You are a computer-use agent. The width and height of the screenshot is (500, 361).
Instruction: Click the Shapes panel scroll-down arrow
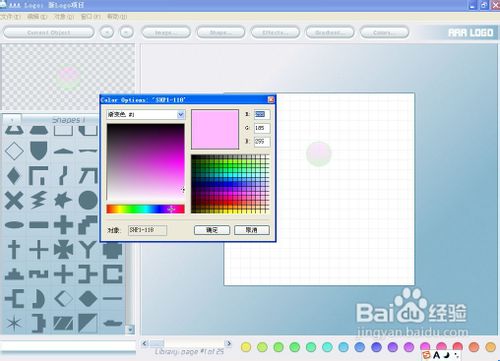click(130, 330)
